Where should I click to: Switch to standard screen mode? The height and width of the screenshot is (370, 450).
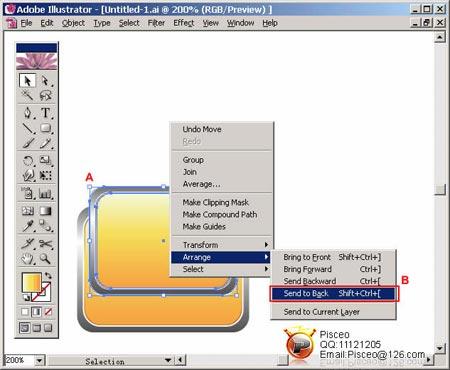(x=24, y=328)
